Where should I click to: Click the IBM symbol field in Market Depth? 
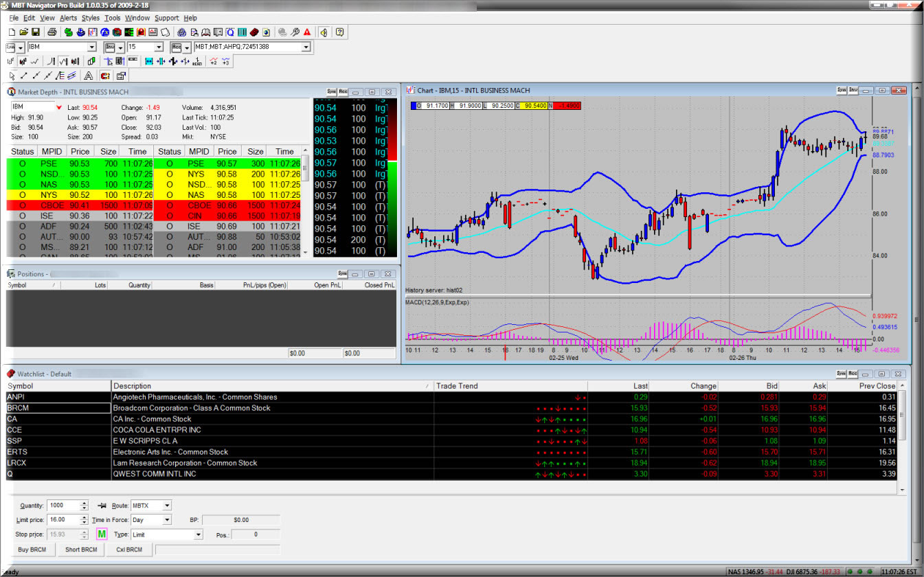point(32,107)
